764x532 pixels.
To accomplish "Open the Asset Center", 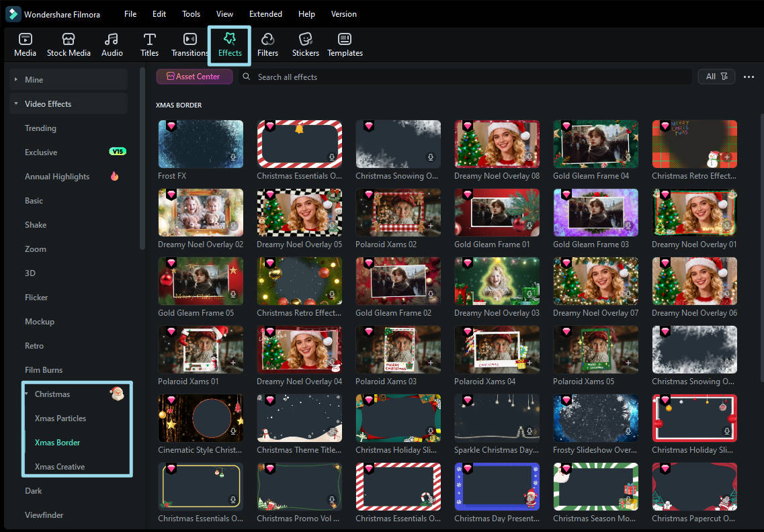I will [x=194, y=77].
